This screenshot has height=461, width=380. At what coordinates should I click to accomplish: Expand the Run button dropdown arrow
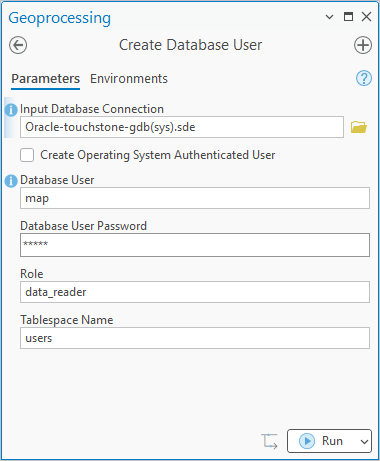point(364,441)
